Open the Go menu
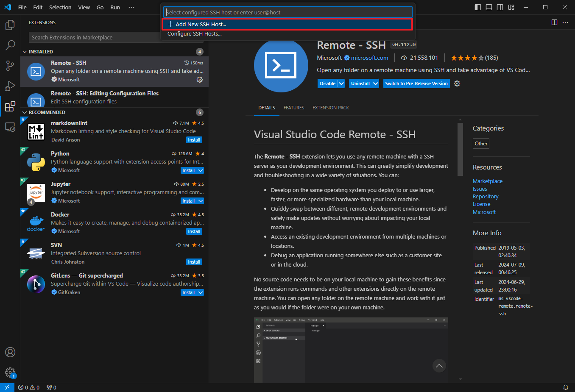The height and width of the screenshot is (392, 575). pos(100,7)
